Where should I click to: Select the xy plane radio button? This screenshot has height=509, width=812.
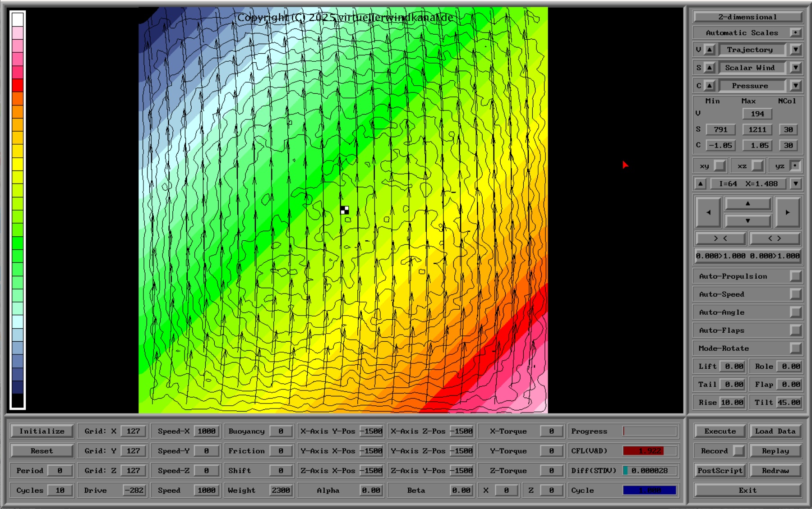720,166
